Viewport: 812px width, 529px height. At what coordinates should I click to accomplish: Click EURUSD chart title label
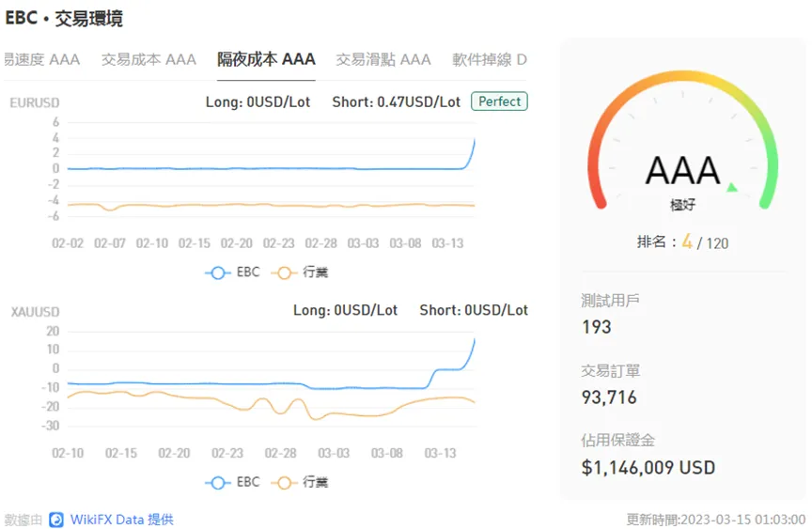(x=35, y=103)
